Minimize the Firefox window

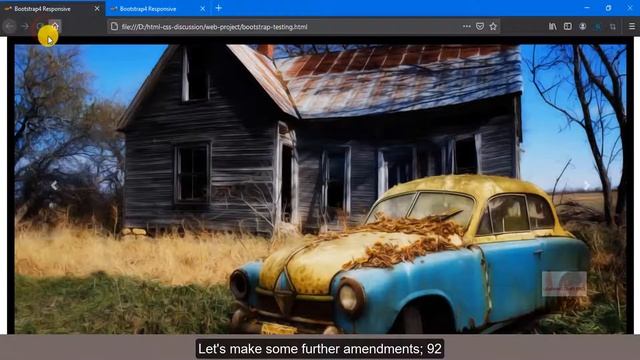point(587,8)
